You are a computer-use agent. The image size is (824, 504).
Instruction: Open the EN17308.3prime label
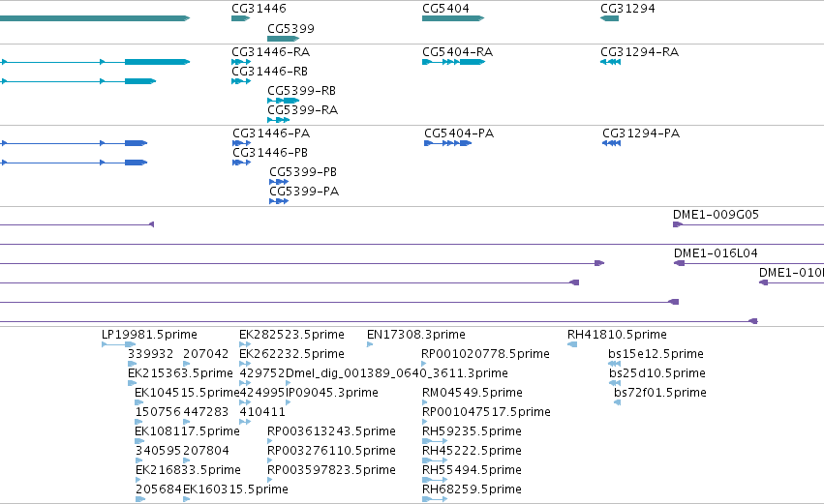[x=416, y=335]
